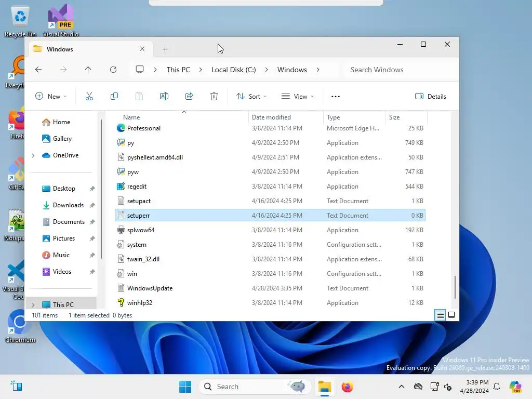Expand chevron before This PC breadcrumb
Screen dimensions: 532x399
click(155, 70)
